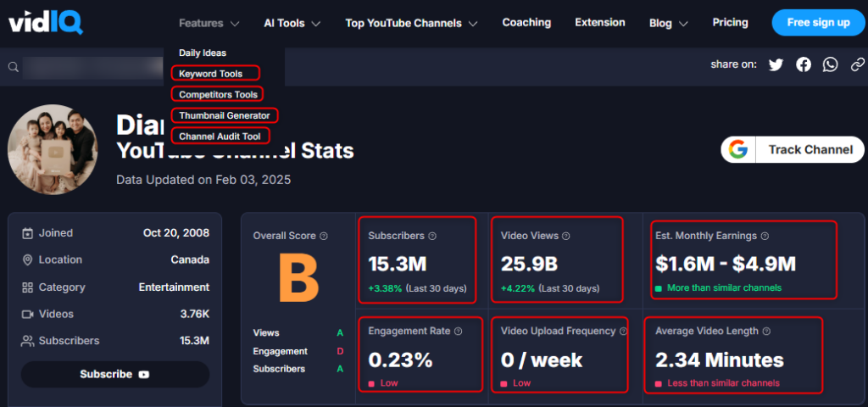
Task: Click the Views A grade row
Action: click(x=298, y=332)
